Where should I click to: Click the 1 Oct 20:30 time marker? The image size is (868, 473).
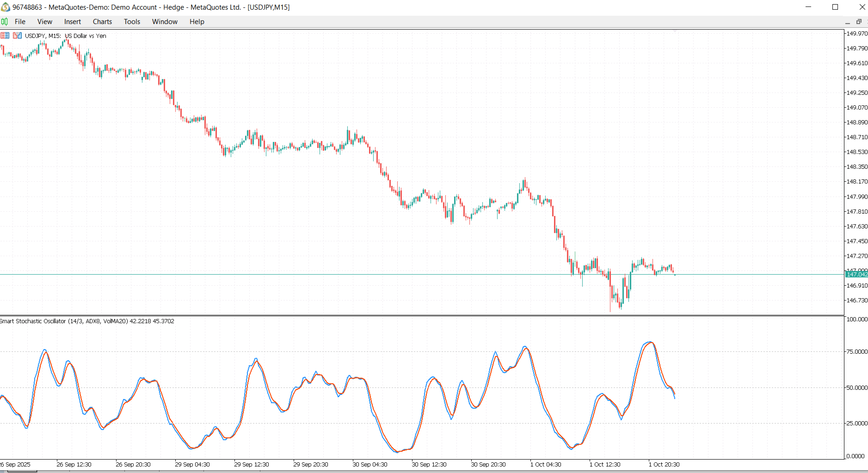664,464
